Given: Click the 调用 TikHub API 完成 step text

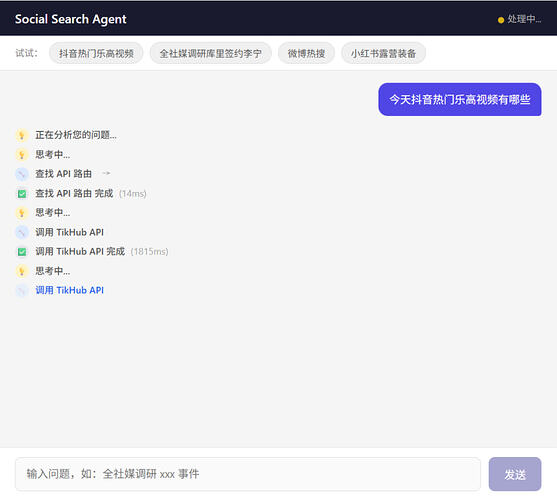Looking at the screenshot, I should (x=80, y=252).
